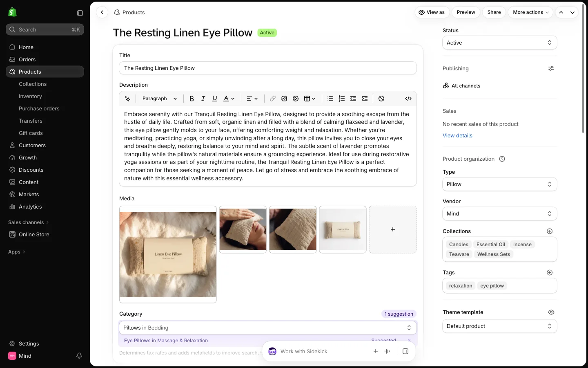
Task: Go to Collections in the sidebar
Action: (x=33, y=84)
